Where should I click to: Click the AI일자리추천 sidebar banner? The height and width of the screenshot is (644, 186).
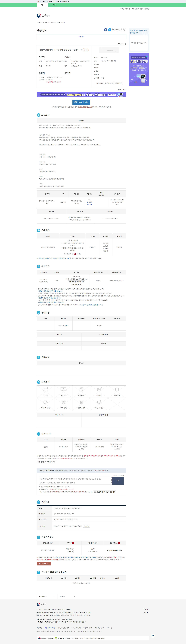pyautogui.click(x=139, y=70)
